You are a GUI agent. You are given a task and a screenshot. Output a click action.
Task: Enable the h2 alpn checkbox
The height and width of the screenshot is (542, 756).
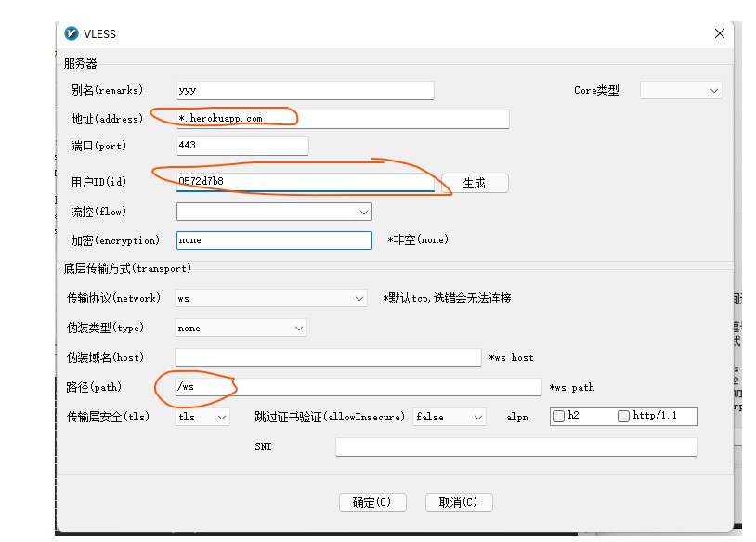click(x=558, y=417)
